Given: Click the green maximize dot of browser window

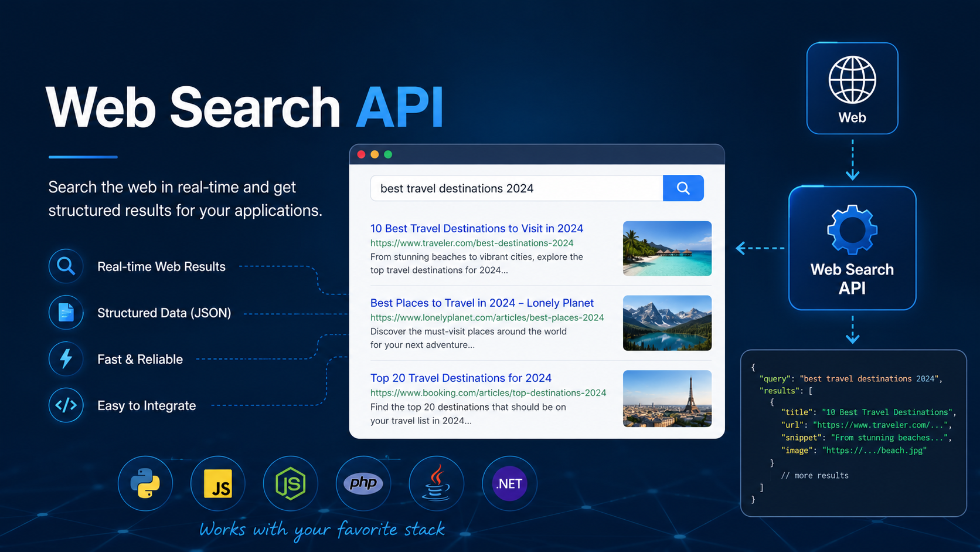Looking at the screenshot, I should 388,154.
